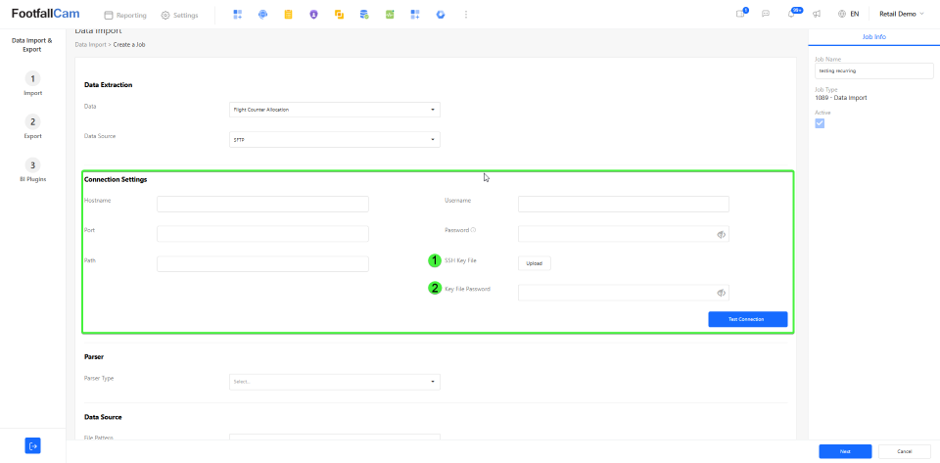The image size is (940, 463).
Task: Click the Test Connection button
Action: pyautogui.click(x=748, y=319)
